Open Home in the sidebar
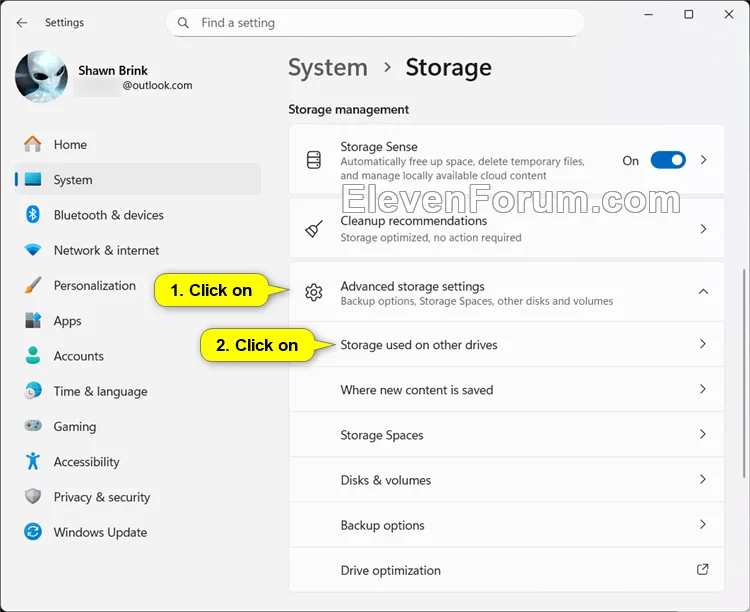The height and width of the screenshot is (612, 750). point(138,144)
